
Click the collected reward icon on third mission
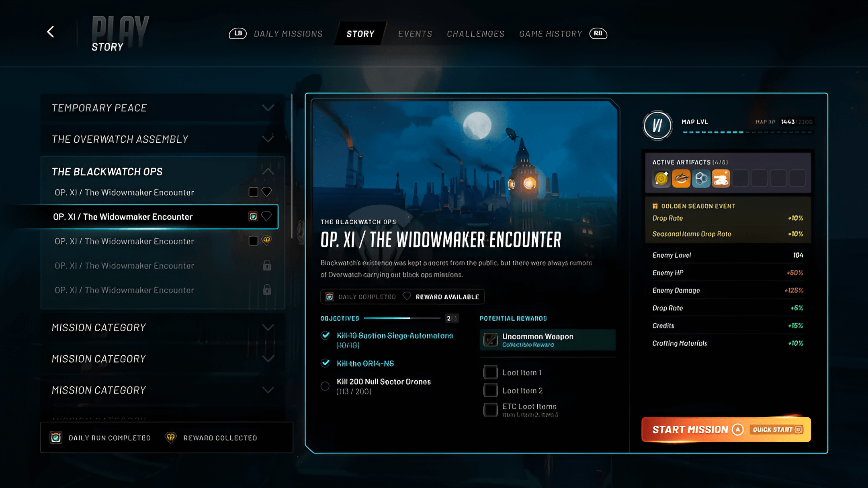pyautogui.click(x=266, y=240)
